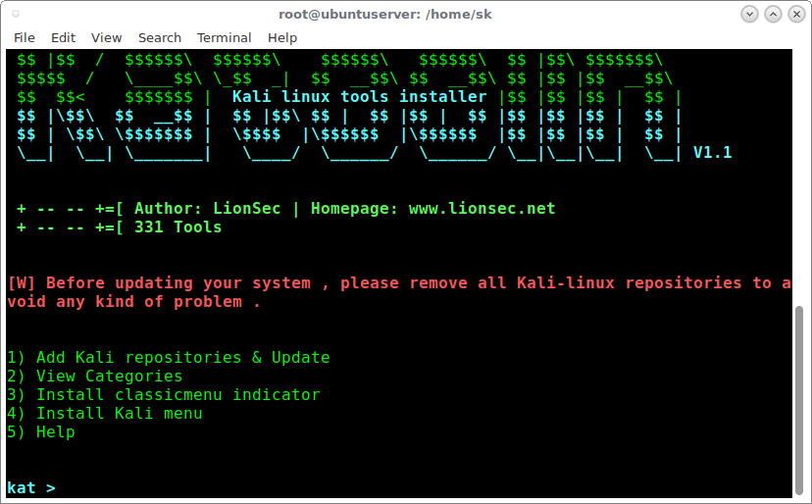812x504 pixels.
Task: Close the terminal window
Action: click(796, 14)
